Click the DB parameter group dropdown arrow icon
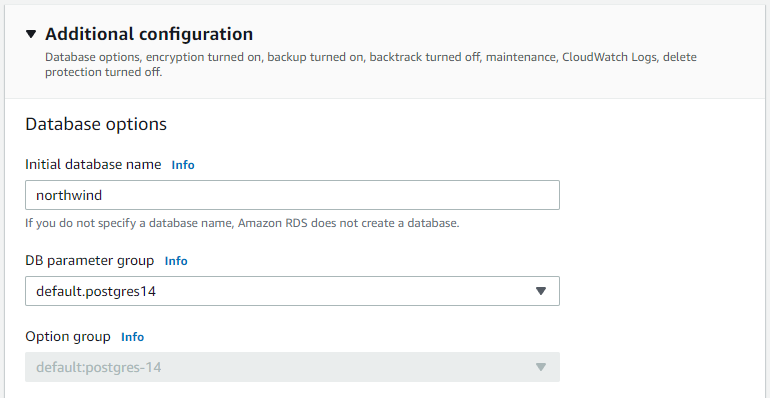770x398 pixels. 541,291
